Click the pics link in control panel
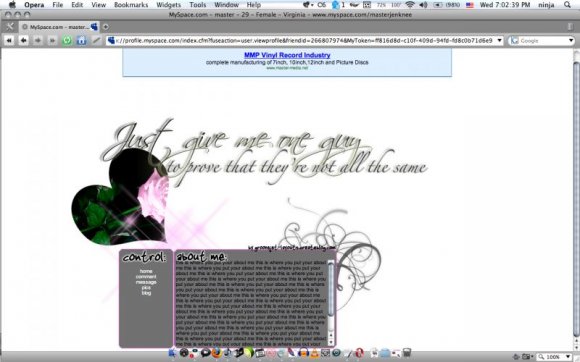This screenshot has width=580, height=362. (146, 288)
